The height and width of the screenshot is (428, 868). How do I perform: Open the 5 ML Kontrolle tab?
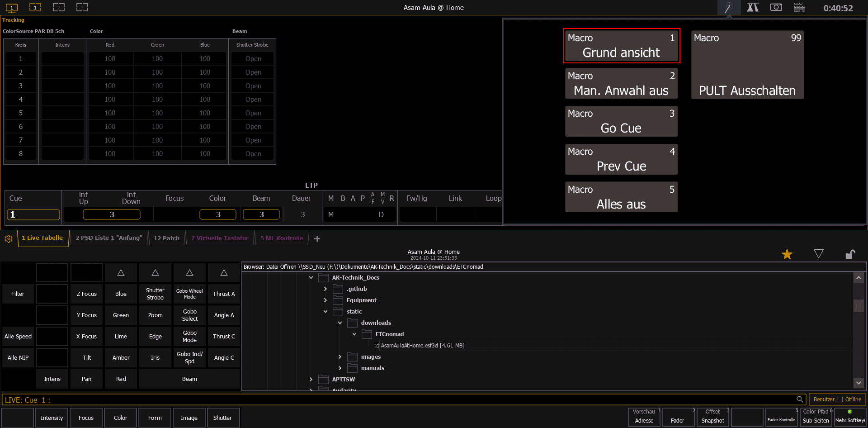click(281, 238)
